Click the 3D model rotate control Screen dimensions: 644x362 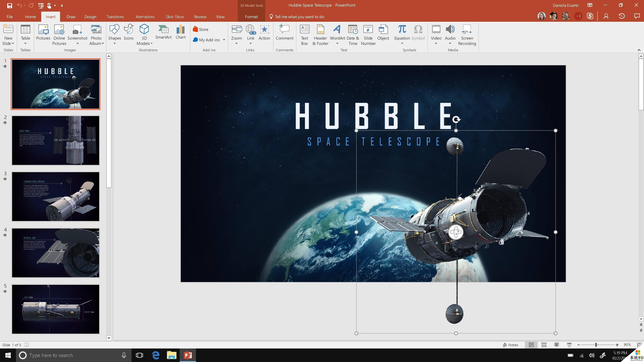click(x=456, y=232)
